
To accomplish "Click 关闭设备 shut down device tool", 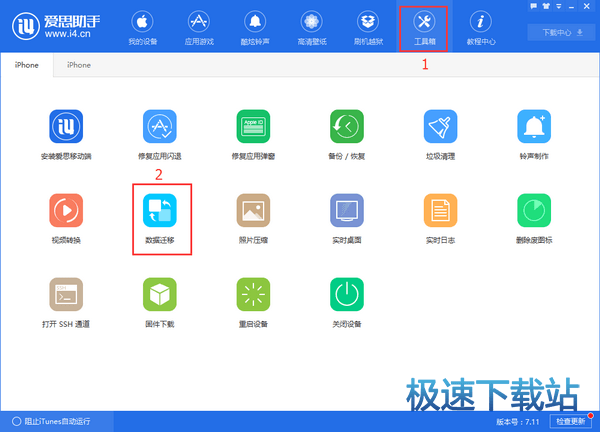I will point(347,303).
